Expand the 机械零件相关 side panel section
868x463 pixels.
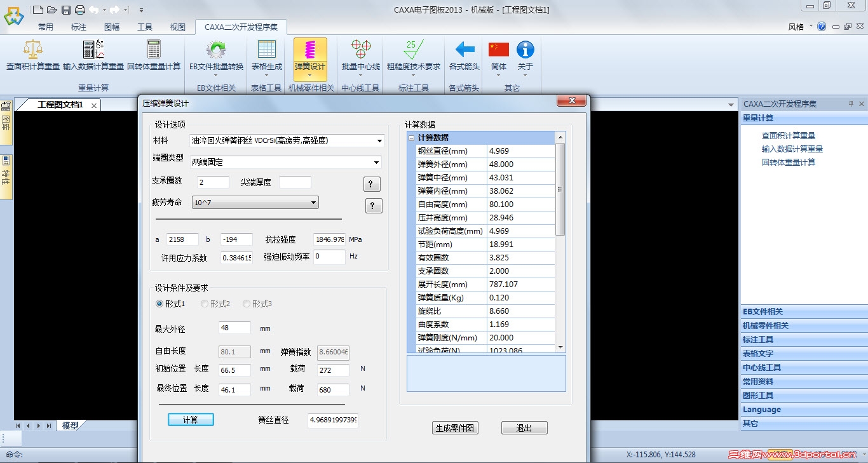(804, 326)
